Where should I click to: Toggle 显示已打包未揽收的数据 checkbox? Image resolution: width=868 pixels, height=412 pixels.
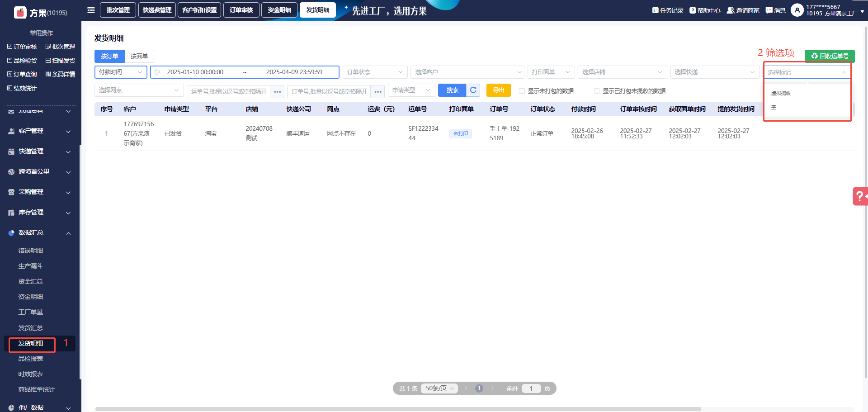coord(596,91)
